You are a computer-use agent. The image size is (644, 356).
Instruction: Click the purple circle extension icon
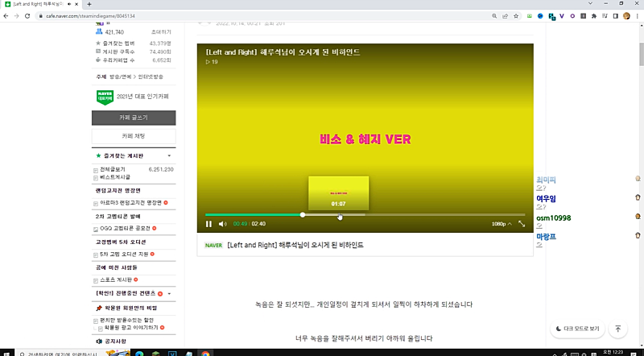coord(572,16)
